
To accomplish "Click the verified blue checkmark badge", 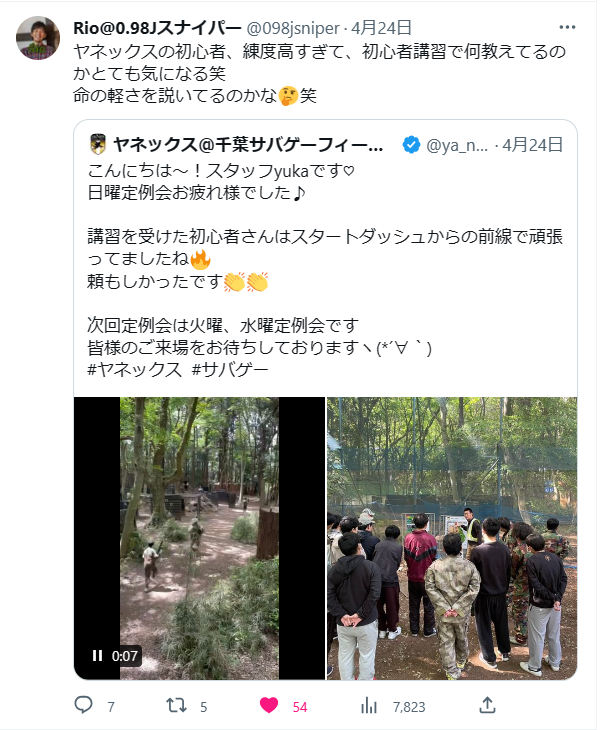I will (x=410, y=146).
